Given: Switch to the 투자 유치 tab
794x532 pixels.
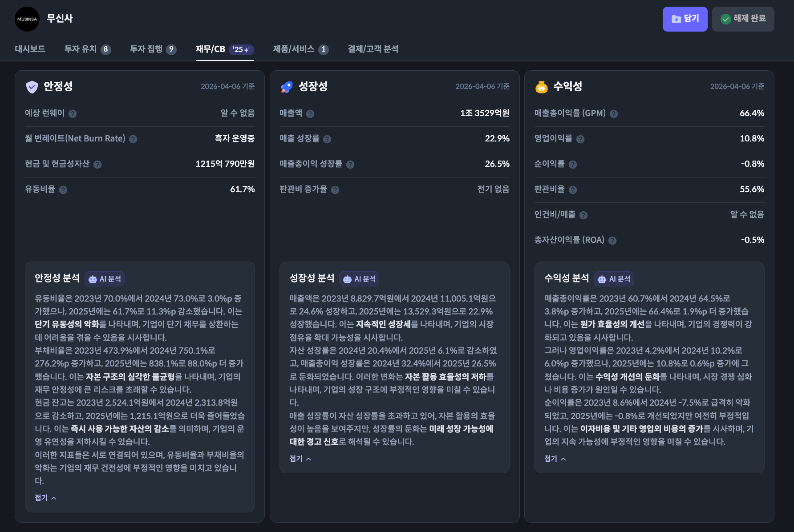Looking at the screenshot, I should [87, 49].
